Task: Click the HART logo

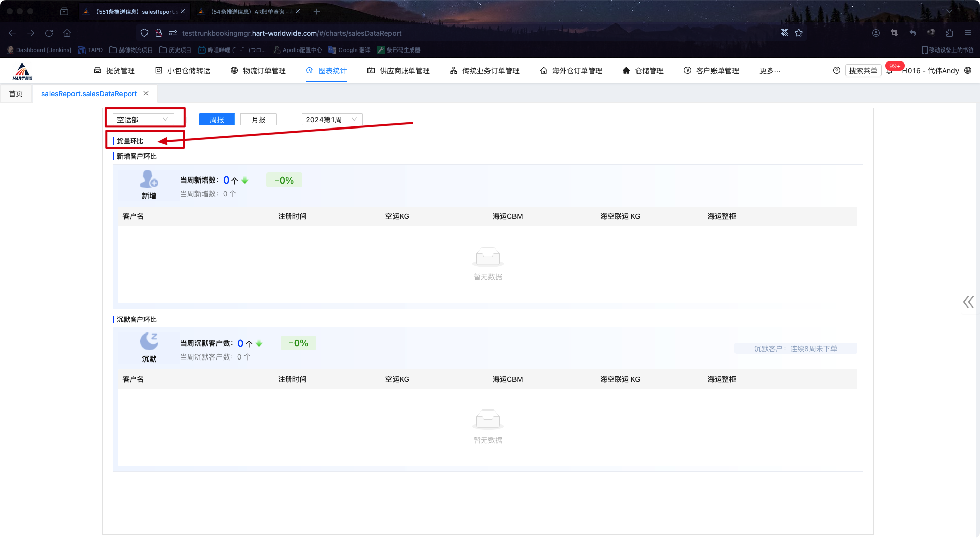Action: click(x=22, y=71)
